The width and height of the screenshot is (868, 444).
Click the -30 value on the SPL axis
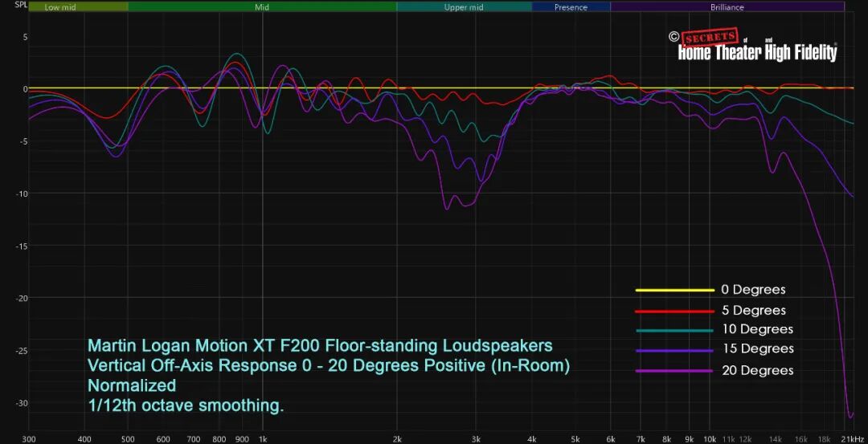(x=23, y=402)
